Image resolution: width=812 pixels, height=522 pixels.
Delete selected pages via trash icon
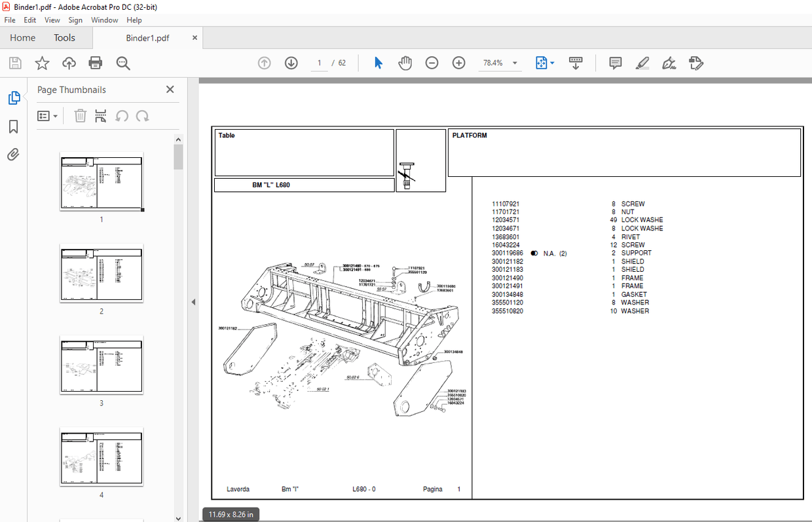pyautogui.click(x=80, y=116)
